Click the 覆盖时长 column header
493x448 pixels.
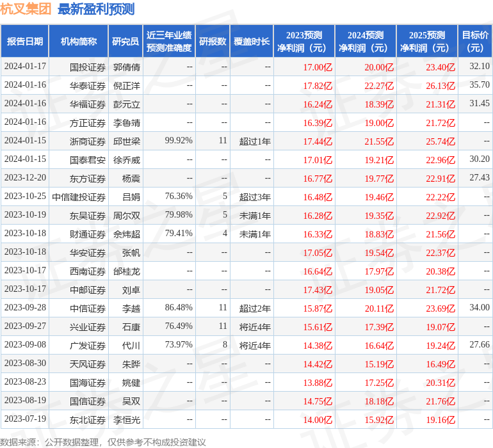[252, 41]
